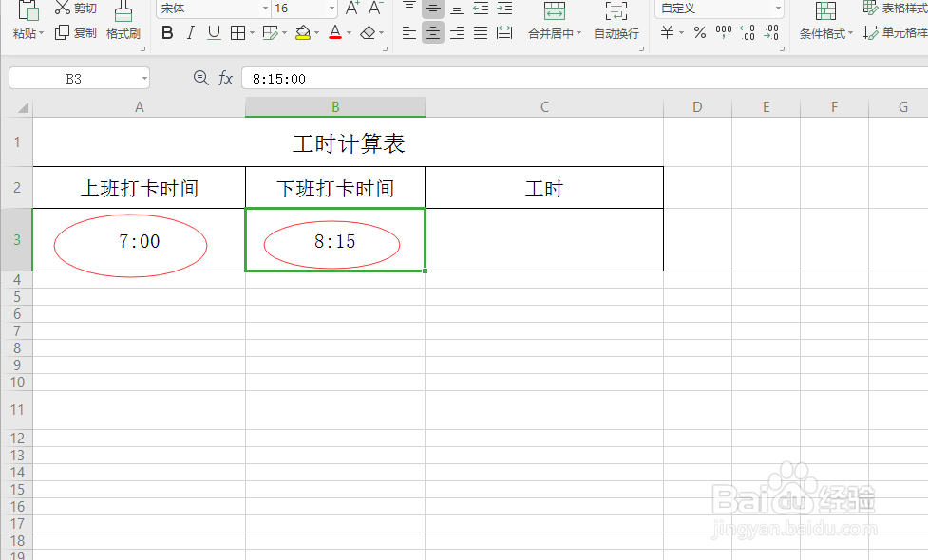
Task: Align text left
Action: (409, 32)
